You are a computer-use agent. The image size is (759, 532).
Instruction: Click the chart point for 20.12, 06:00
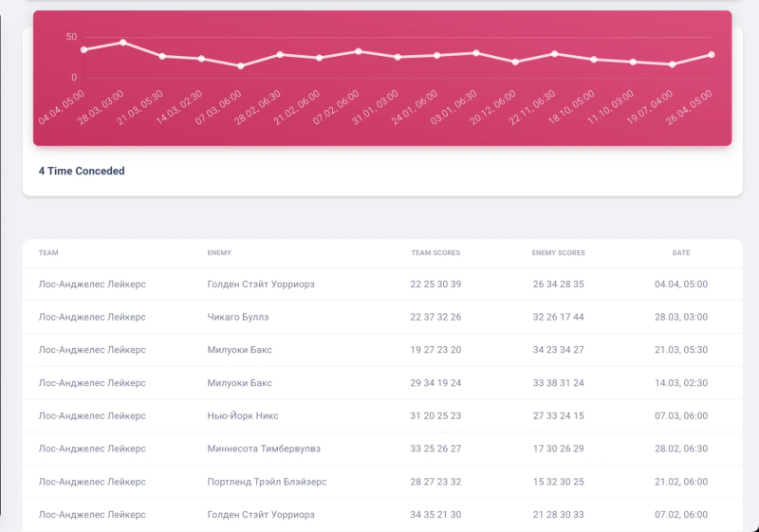pos(515,62)
